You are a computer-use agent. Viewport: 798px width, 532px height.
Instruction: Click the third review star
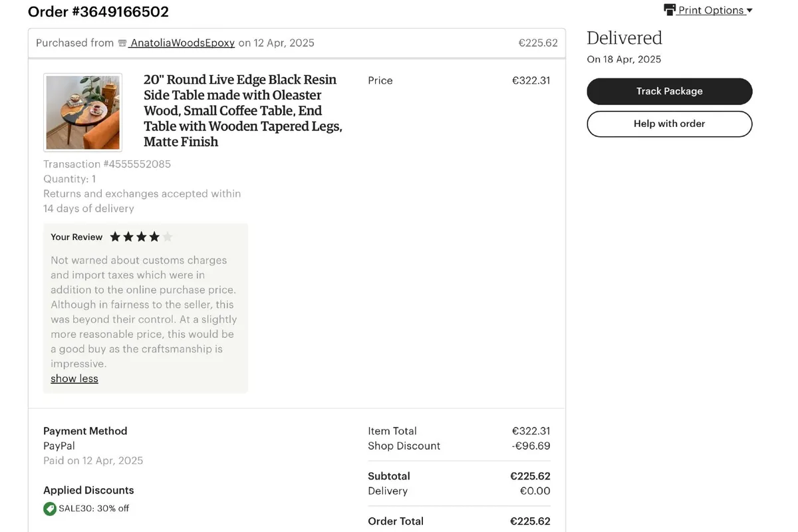(141, 237)
